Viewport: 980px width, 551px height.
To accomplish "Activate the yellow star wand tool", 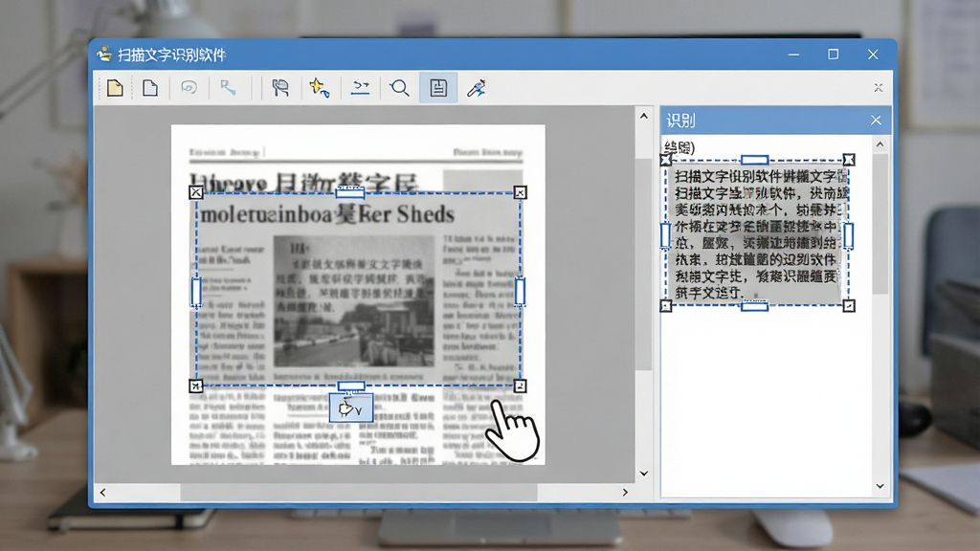I will point(320,88).
